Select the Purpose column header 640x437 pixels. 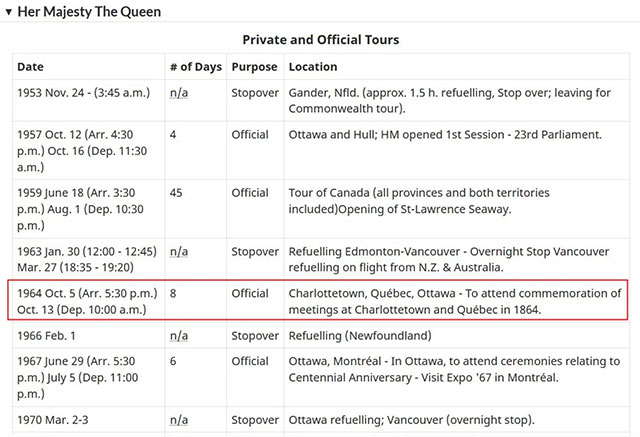pyautogui.click(x=255, y=67)
